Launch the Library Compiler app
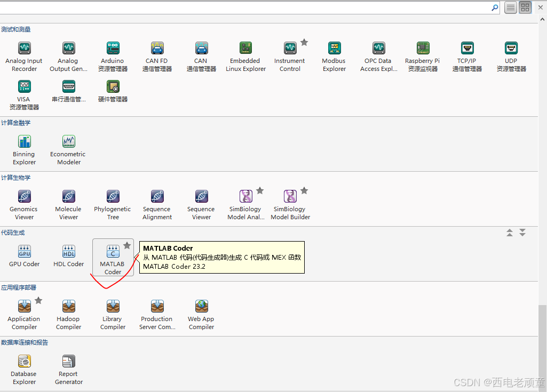 tap(113, 315)
